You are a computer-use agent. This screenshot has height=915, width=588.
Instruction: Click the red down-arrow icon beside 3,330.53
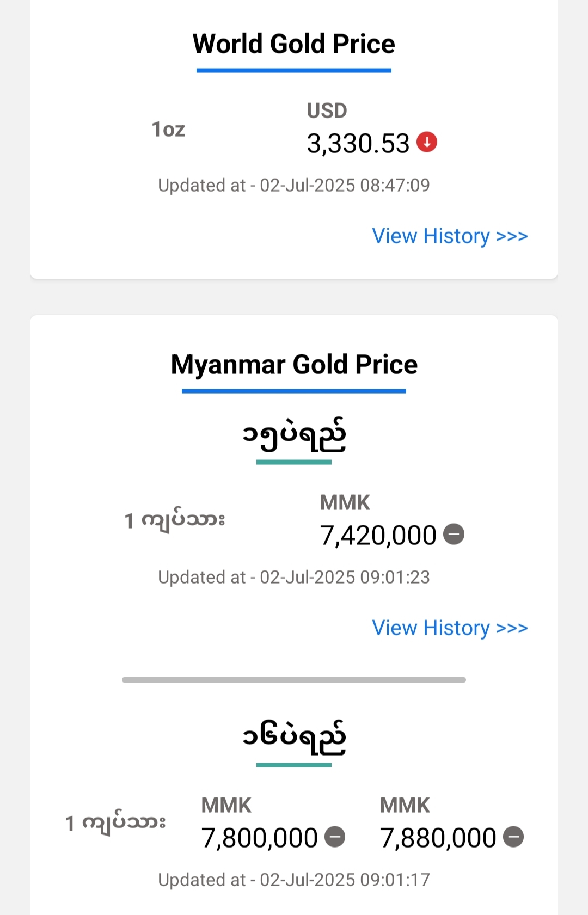pyautogui.click(x=427, y=142)
